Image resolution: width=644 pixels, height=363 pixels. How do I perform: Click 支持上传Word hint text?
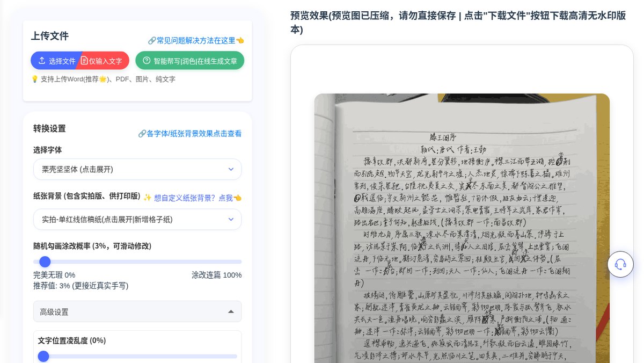pos(103,79)
